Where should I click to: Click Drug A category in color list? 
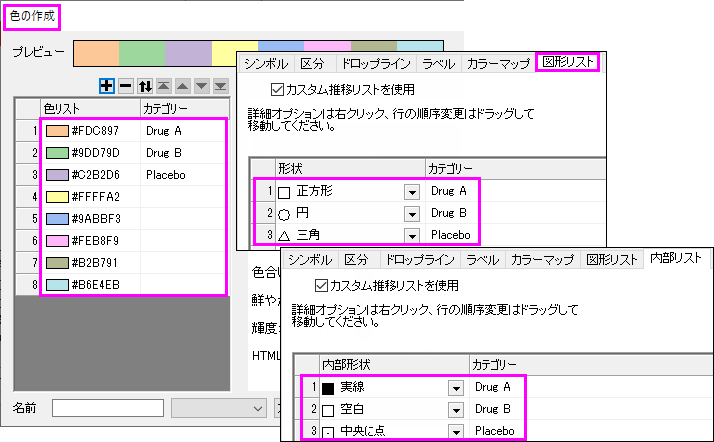tap(164, 131)
